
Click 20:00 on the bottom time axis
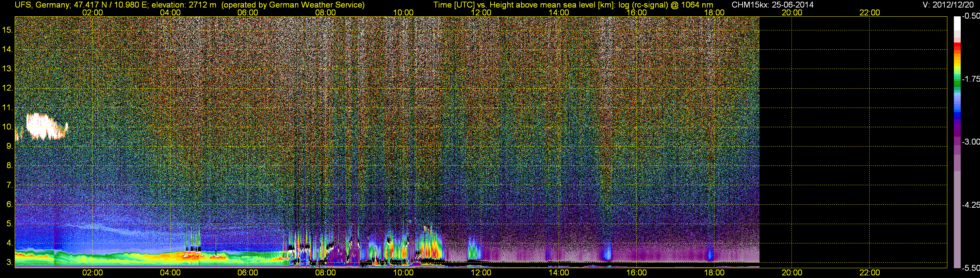point(792,273)
